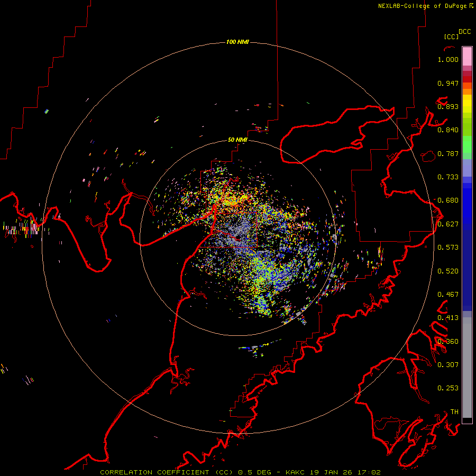Click the 0.413 scale value
The height and width of the screenshot is (476, 476).
(448, 318)
